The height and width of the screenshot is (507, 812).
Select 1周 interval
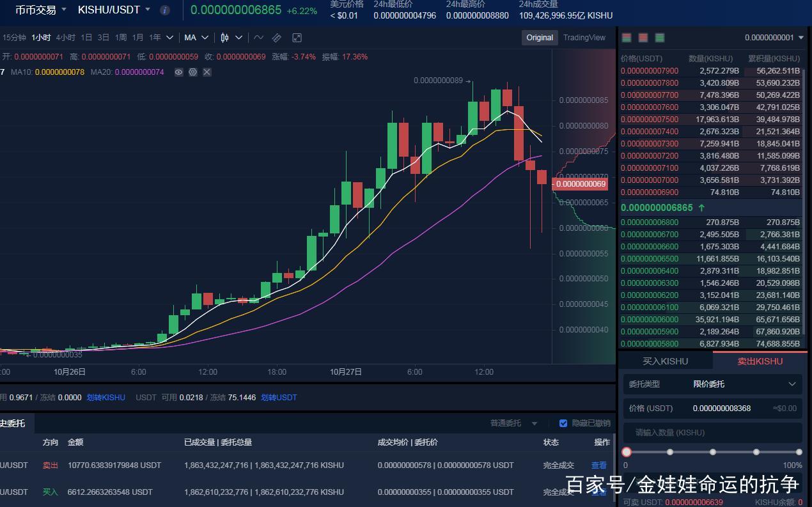(121, 38)
